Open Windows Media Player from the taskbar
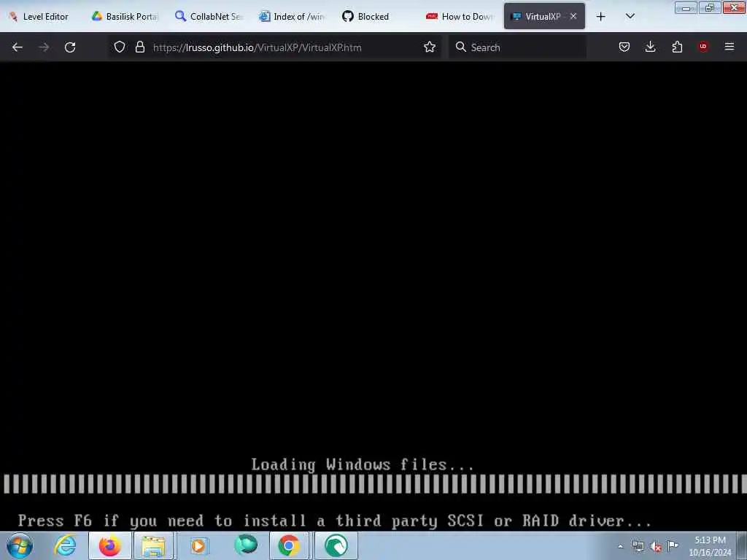 click(198, 545)
